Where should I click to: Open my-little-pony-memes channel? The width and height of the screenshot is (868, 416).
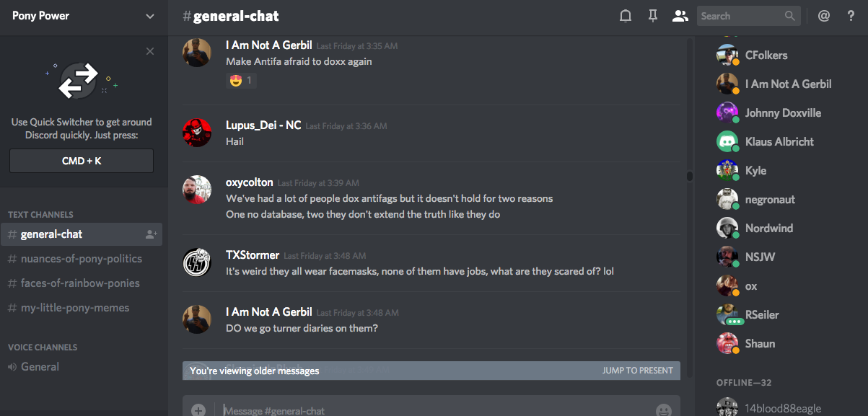(75, 308)
